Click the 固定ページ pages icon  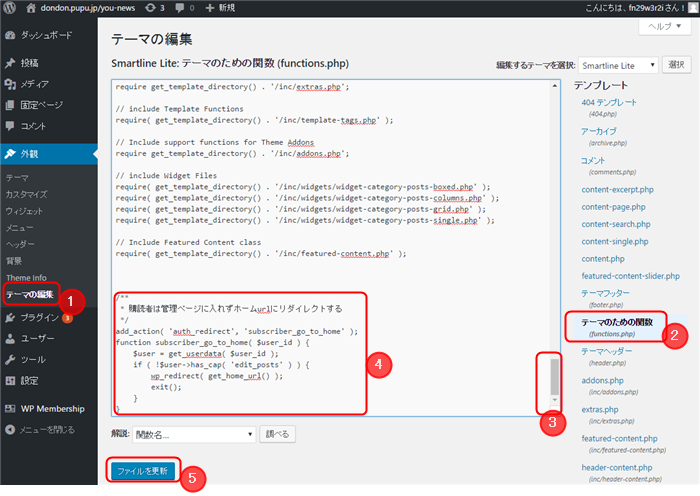click(10, 105)
